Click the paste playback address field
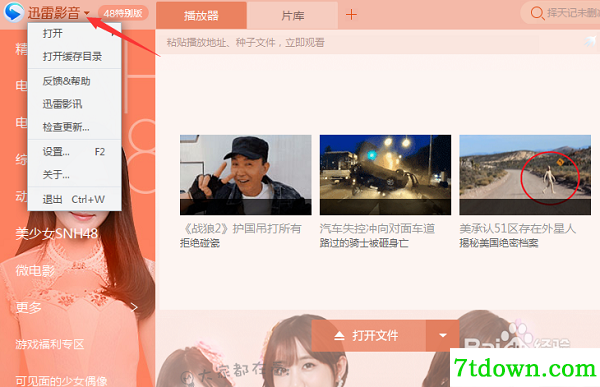 point(348,42)
